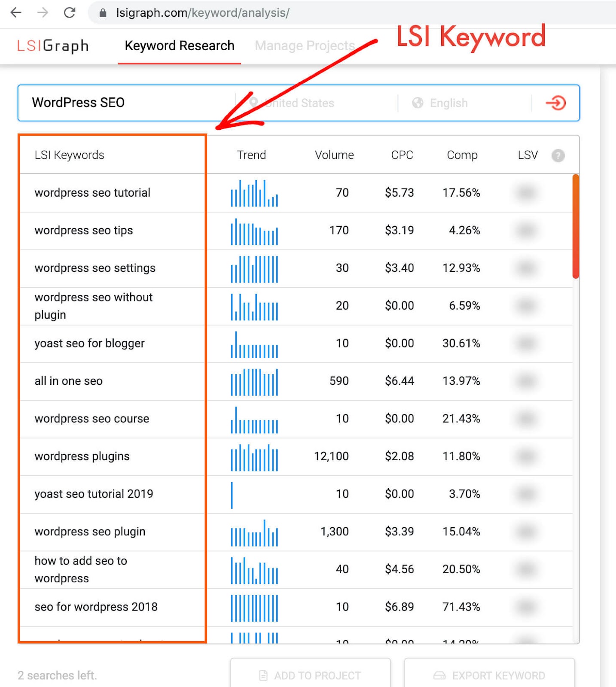This screenshot has height=687, width=616.
Task: Sort by Trend column header
Action: (x=251, y=155)
